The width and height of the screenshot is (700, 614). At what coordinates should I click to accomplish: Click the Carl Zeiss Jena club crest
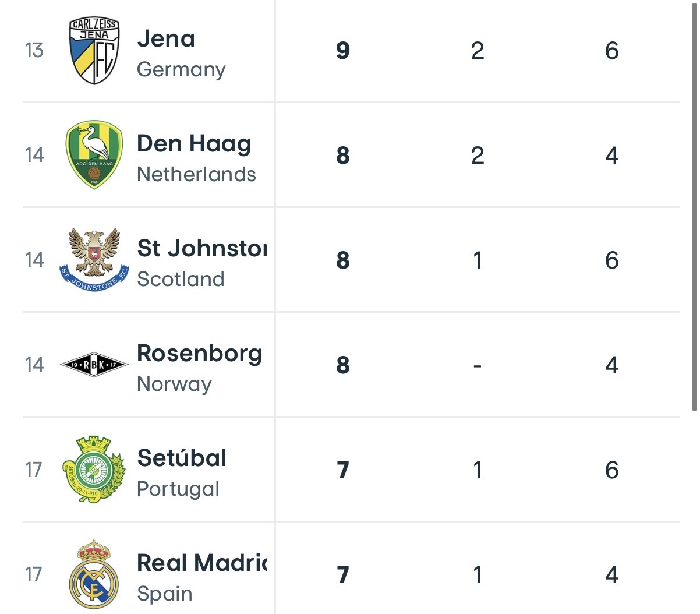click(x=94, y=51)
